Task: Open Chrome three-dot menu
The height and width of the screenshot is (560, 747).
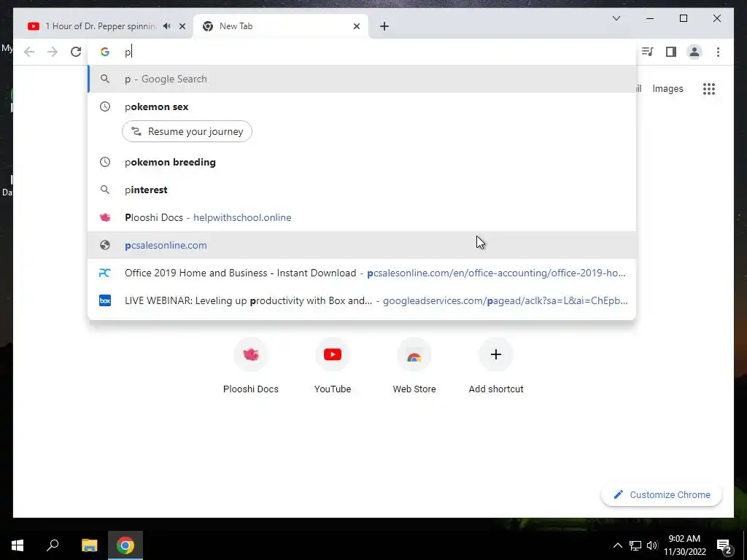Action: tap(718, 52)
